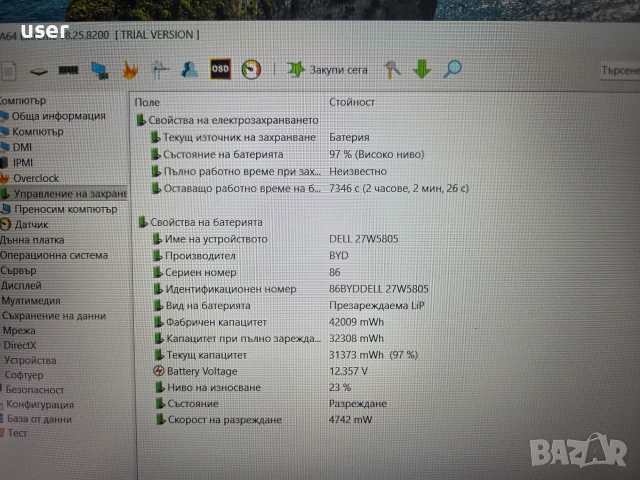640x480 pixels.
Task: Start the system stability test flame icon
Action: 130,70
